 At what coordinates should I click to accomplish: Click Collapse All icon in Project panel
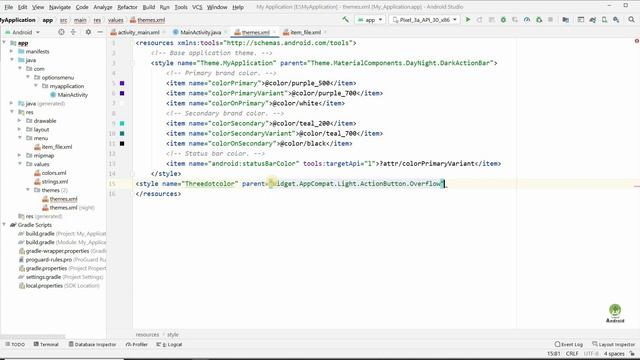click(73, 32)
